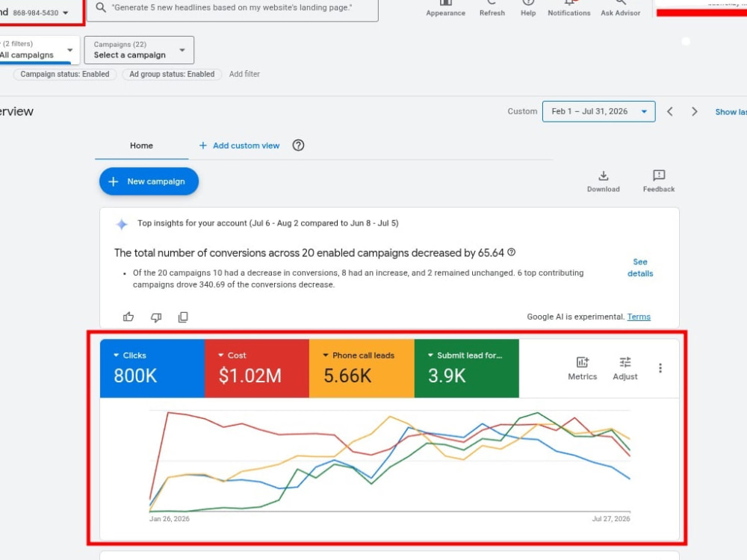Open the Feb 1 – Jul 31, 2026 date picker
This screenshot has height=560, width=747.
[599, 111]
